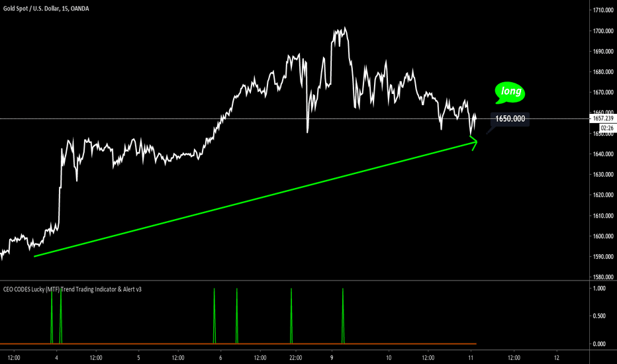Click the 1610.000 price axis label

(603, 216)
